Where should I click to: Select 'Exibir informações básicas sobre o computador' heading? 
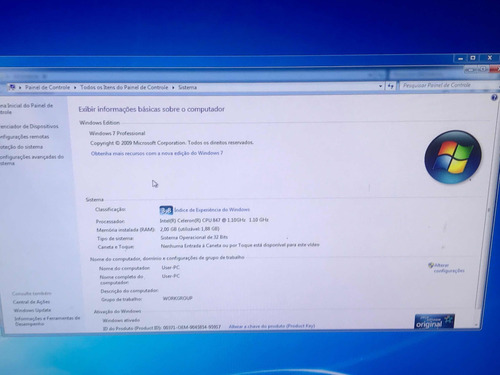[152, 109]
